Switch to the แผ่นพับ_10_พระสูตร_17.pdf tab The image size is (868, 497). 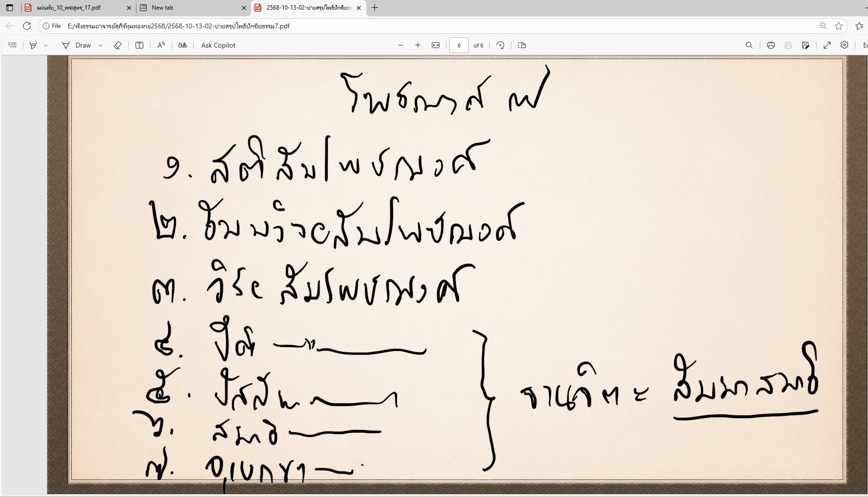78,8
